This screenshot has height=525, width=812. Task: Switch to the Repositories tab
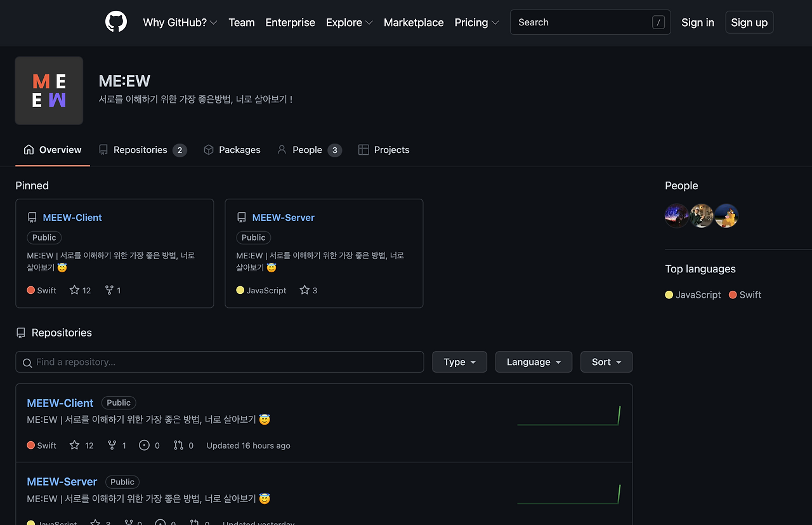(x=143, y=150)
